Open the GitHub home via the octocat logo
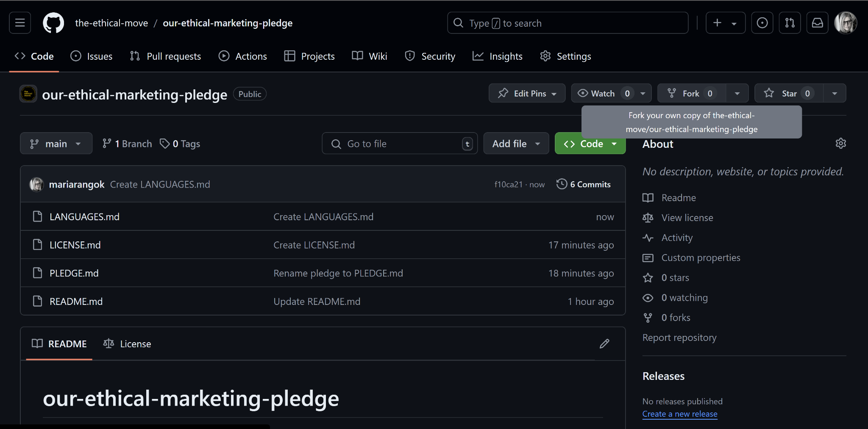Image resolution: width=868 pixels, height=429 pixels. [53, 23]
